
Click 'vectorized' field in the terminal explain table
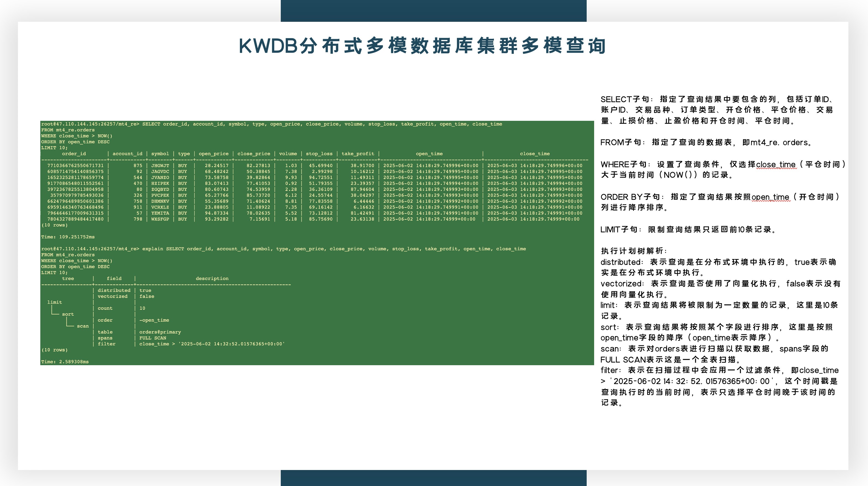click(113, 297)
